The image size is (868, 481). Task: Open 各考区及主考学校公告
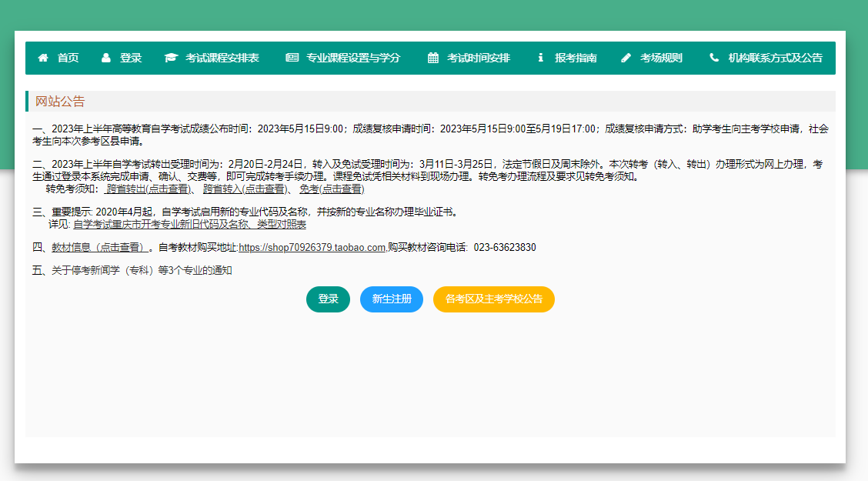[x=493, y=299]
